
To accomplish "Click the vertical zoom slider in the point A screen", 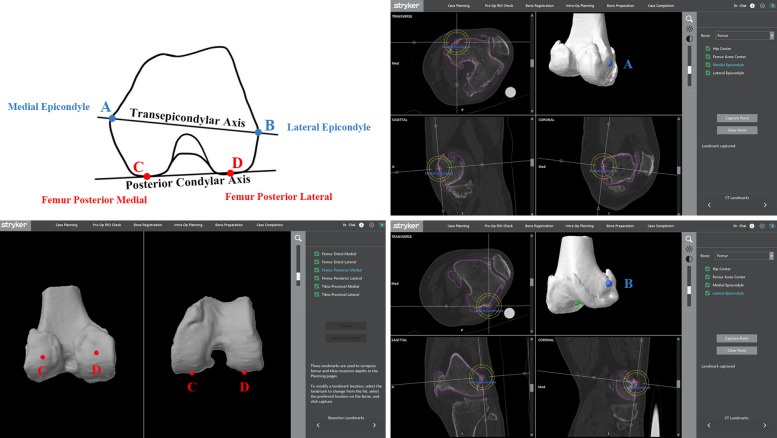I will 689,67.
